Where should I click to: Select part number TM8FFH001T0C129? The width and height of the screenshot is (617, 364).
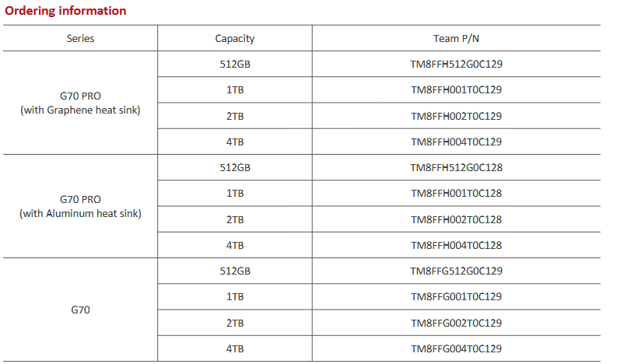point(457,89)
